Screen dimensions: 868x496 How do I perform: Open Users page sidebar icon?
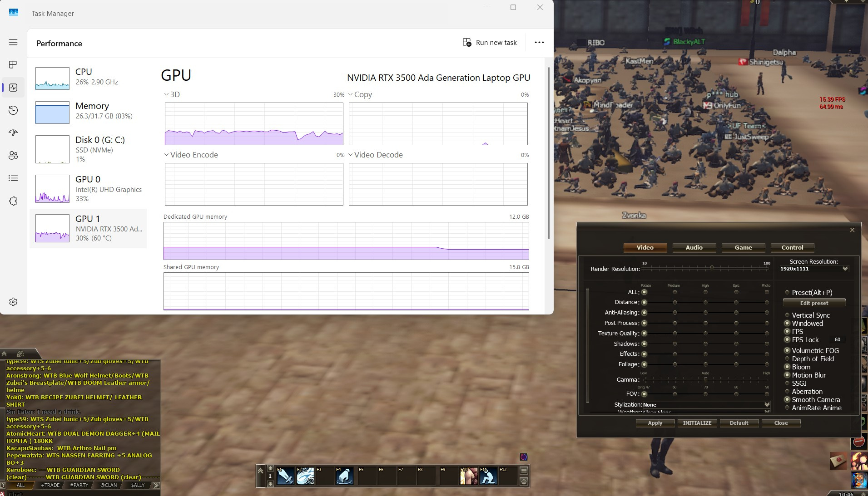click(13, 155)
